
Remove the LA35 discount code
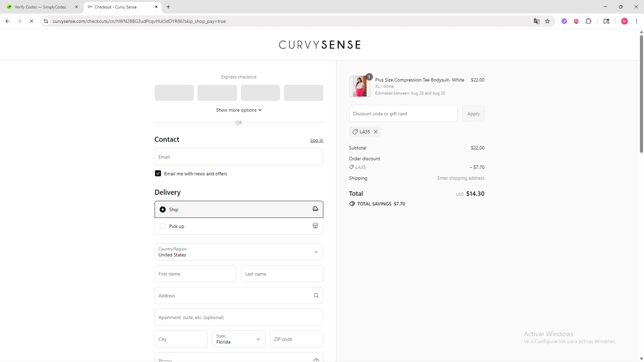click(376, 132)
